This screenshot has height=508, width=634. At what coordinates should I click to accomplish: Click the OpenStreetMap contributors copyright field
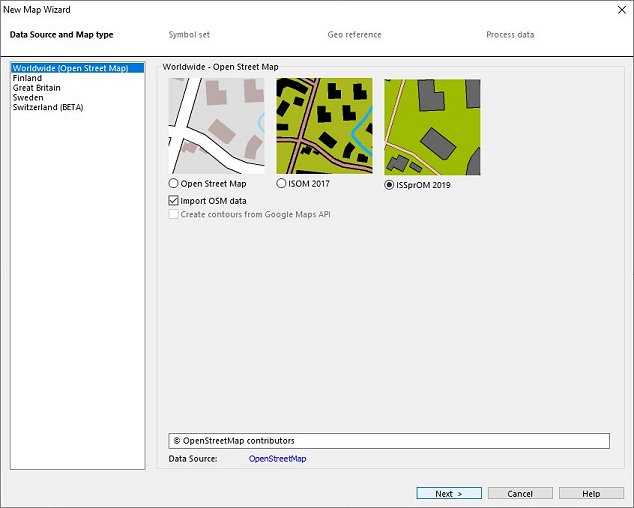coord(389,441)
